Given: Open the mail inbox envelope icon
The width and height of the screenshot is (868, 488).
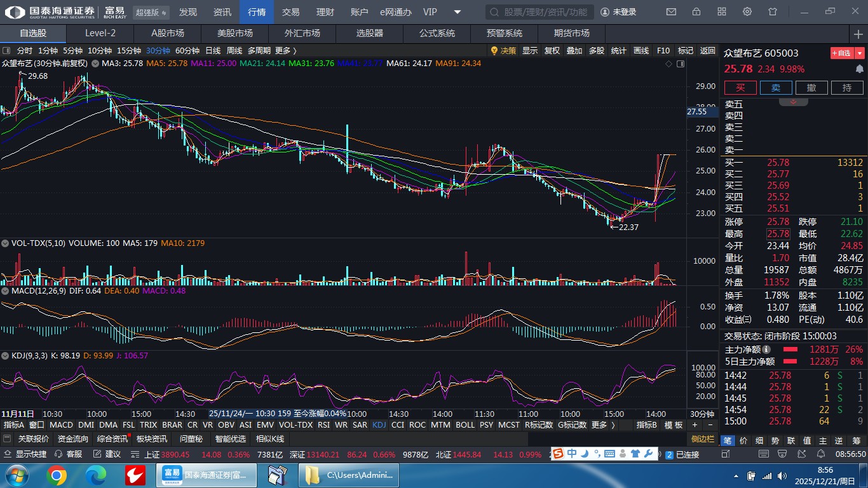Looking at the screenshot, I should pyautogui.click(x=671, y=12).
